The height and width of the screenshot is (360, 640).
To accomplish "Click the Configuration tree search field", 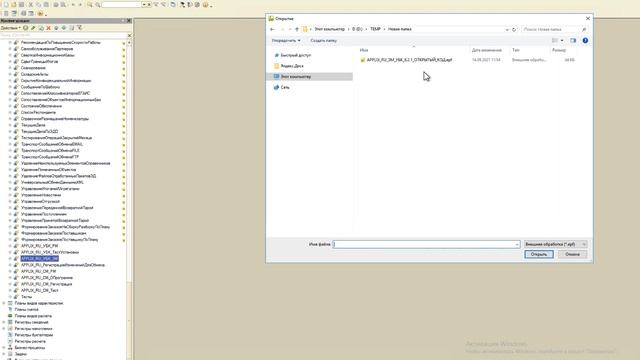I will (x=63, y=36).
